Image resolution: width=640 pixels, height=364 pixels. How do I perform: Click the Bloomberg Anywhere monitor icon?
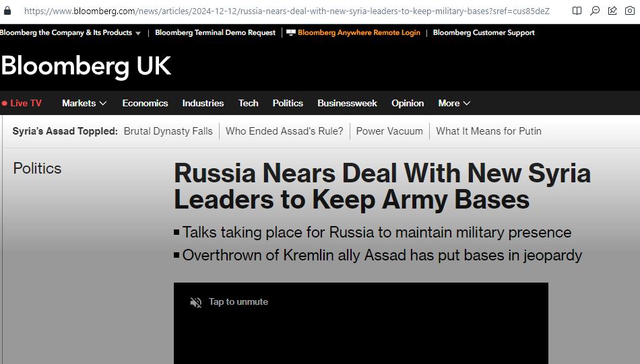pyautogui.click(x=290, y=32)
